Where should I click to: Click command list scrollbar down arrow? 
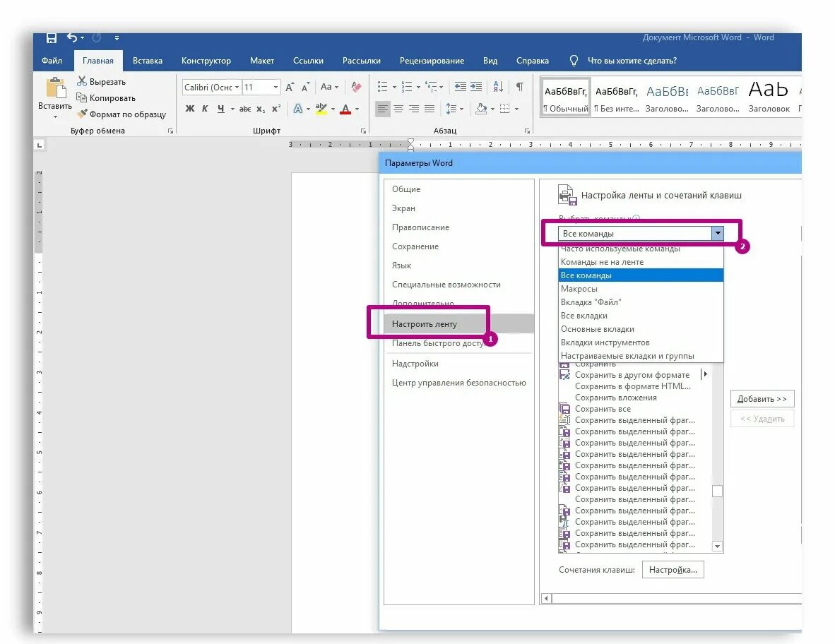[x=717, y=546]
